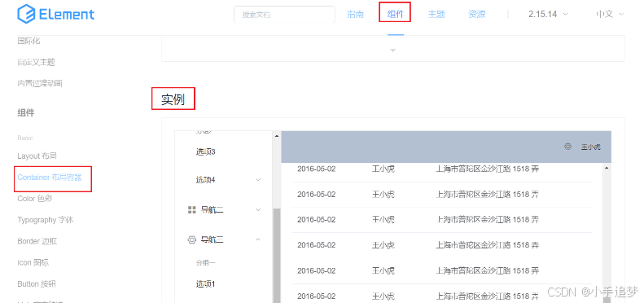This screenshot has width=644, height=303.
Task: Select 选项3 in the demo menu
Action: coord(206,152)
